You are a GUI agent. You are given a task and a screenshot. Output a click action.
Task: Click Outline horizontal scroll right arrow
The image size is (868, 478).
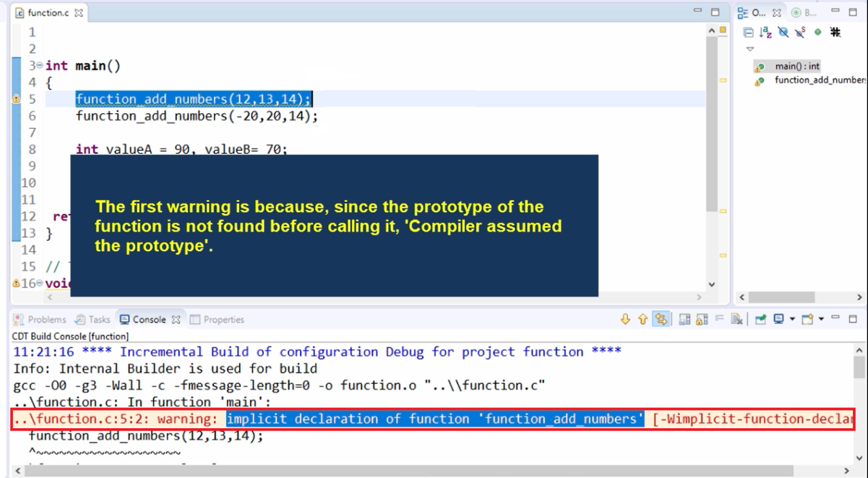859,297
